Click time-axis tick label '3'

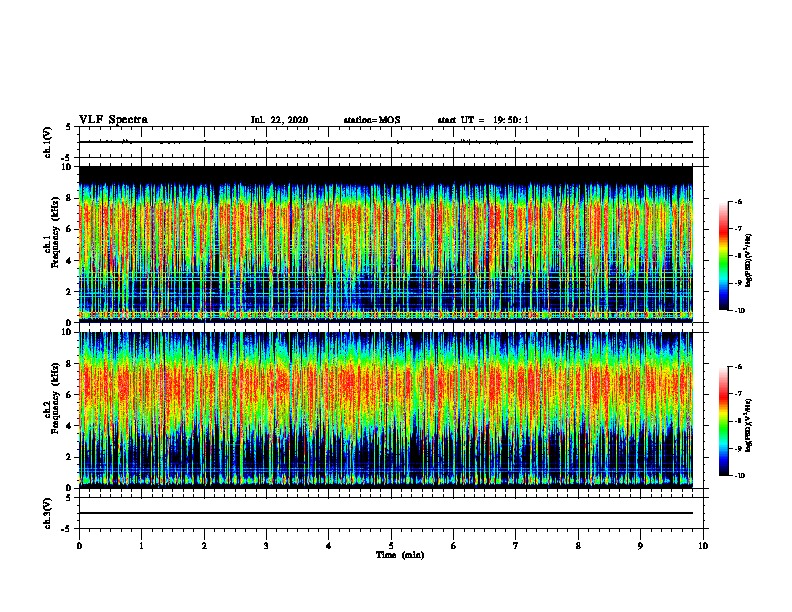click(266, 546)
